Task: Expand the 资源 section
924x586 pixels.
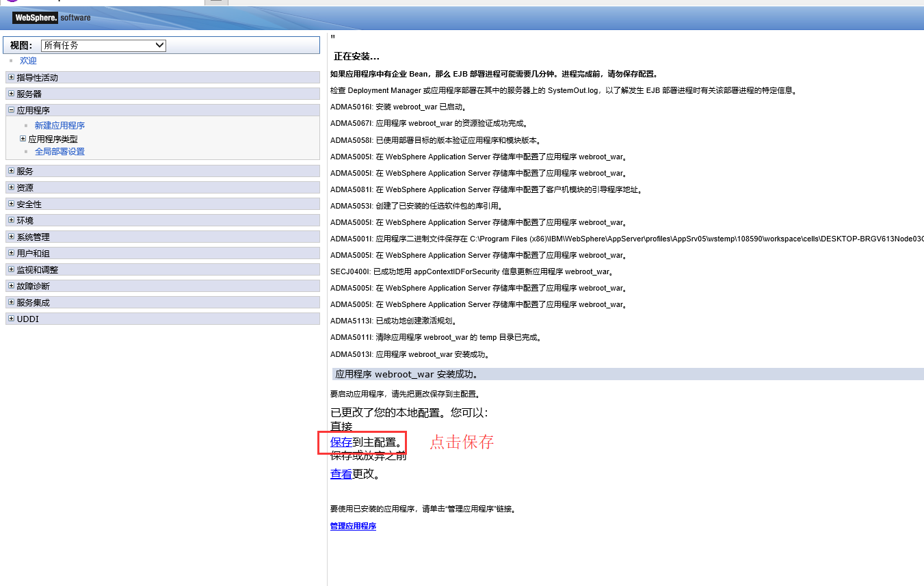Action: (11, 187)
